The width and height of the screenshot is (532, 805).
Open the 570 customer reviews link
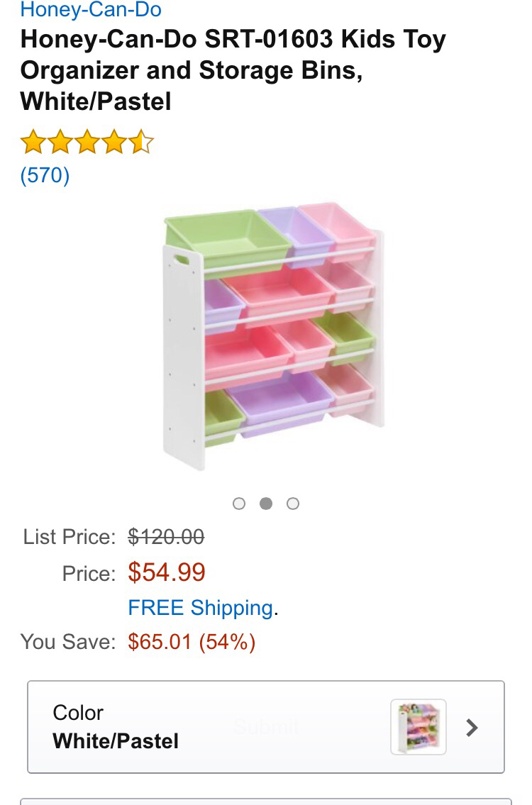(x=45, y=174)
